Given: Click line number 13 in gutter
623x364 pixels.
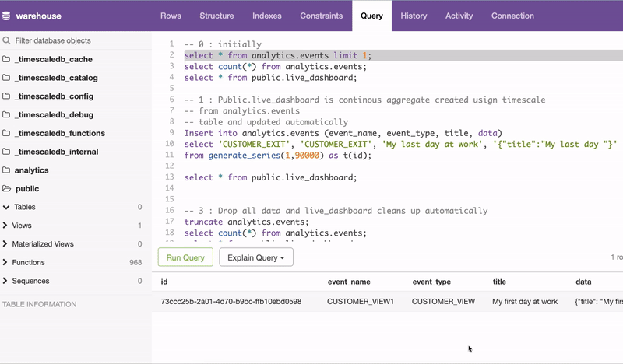Looking at the screenshot, I should [170, 177].
